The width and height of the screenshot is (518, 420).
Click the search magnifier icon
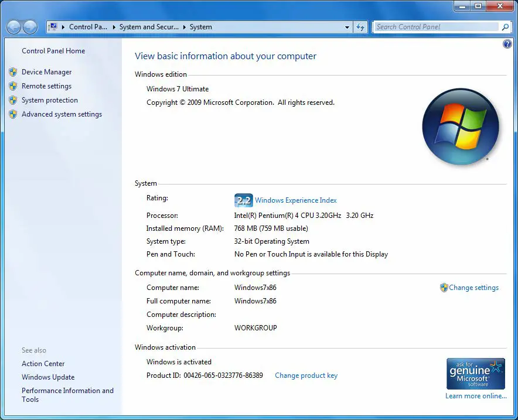click(x=505, y=27)
